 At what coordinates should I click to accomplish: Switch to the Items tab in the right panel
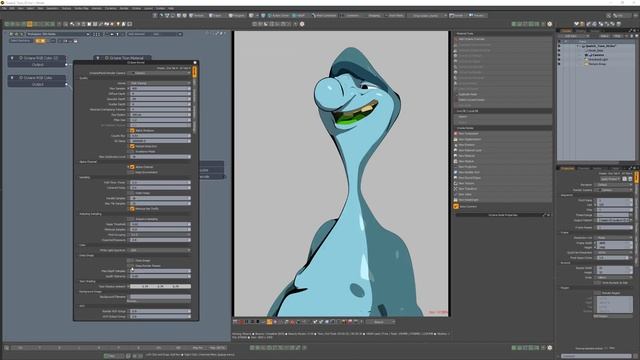point(566,31)
